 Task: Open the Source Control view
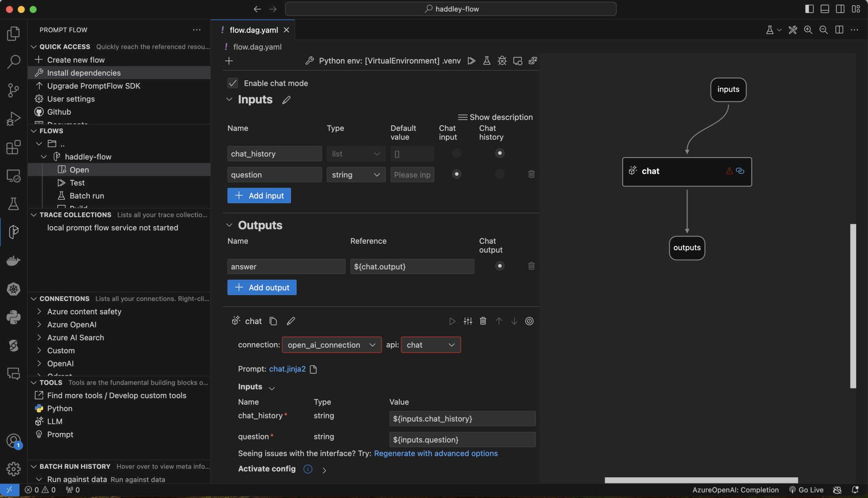coord(13,90)
